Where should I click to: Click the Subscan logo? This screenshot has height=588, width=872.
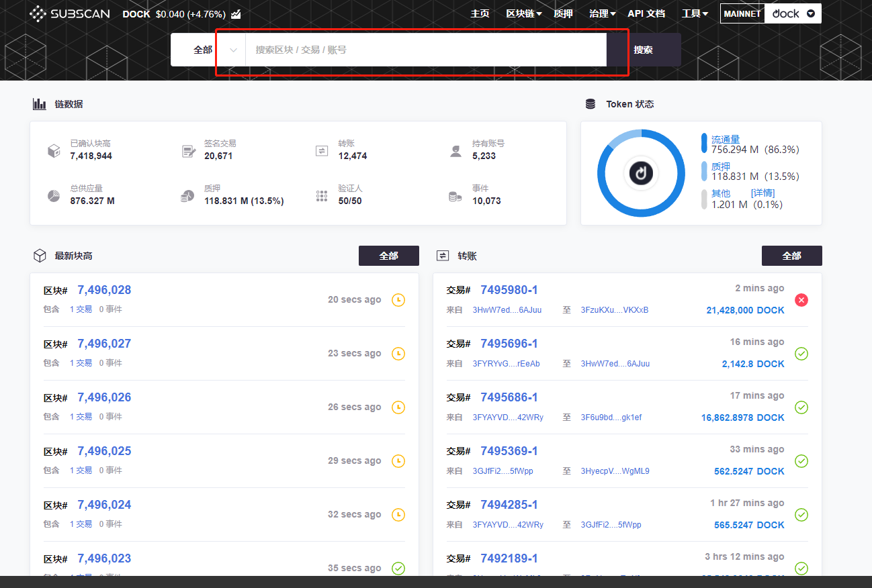71,13
